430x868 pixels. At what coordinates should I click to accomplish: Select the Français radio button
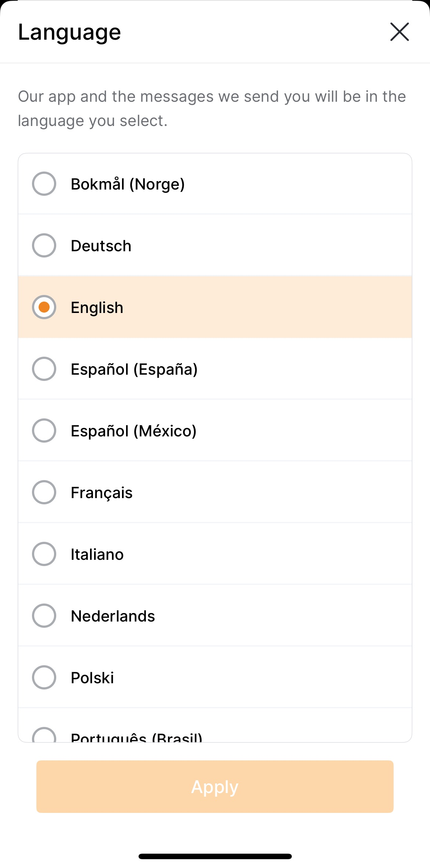tap(44, 492)
